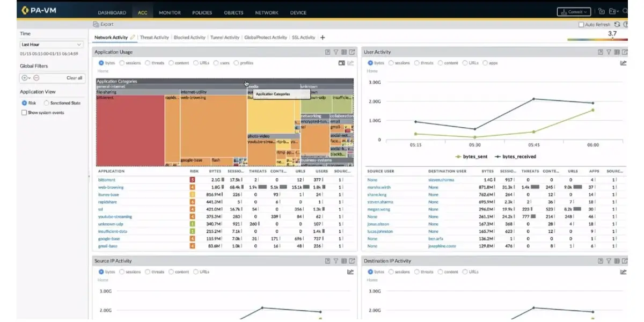Sort by the BYTES column in Application table

(x=215, y=171)
